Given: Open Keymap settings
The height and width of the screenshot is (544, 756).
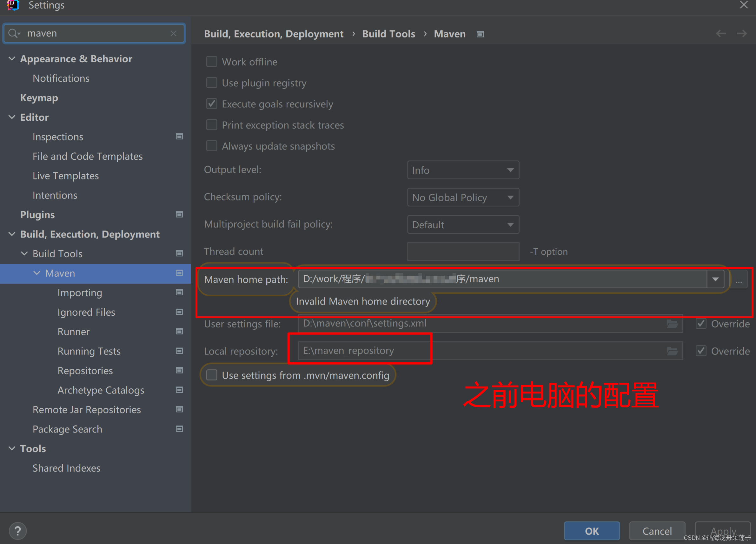Looking at the screenshot, I should (39, 98).
